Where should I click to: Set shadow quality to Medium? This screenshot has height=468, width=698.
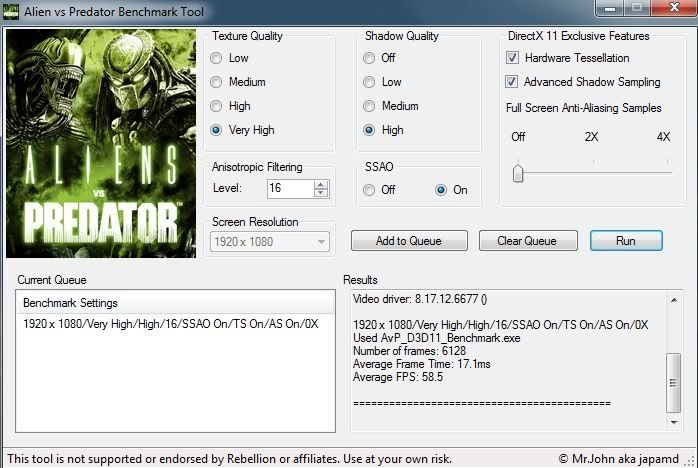[369, 106]
